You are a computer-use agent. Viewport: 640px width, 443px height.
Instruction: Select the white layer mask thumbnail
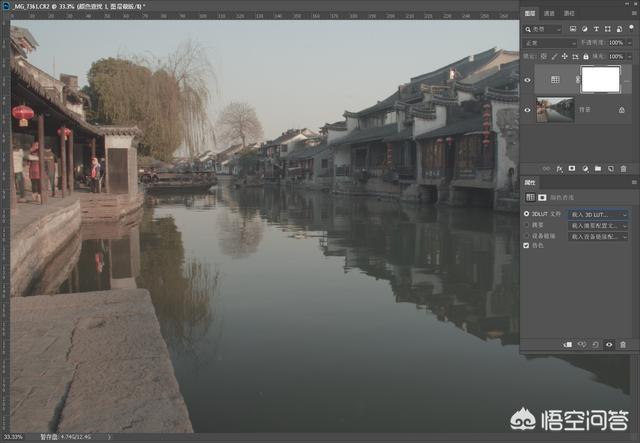click(600, 80)
